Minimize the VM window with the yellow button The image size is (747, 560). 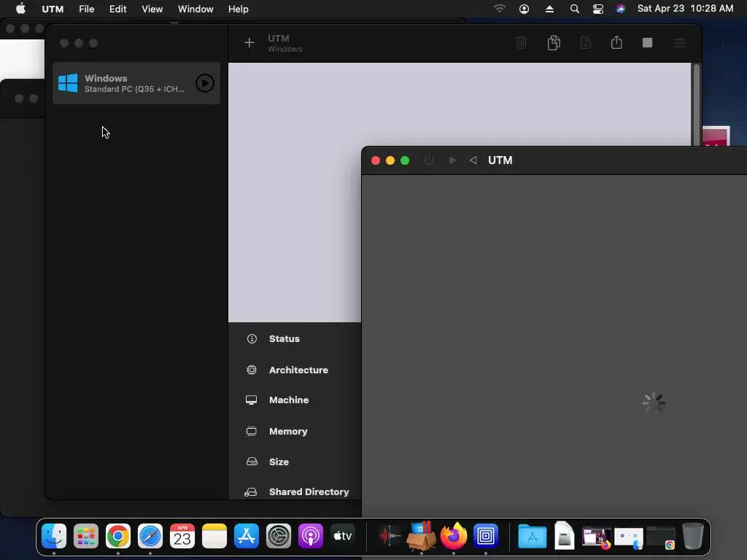tap(390, 160)
